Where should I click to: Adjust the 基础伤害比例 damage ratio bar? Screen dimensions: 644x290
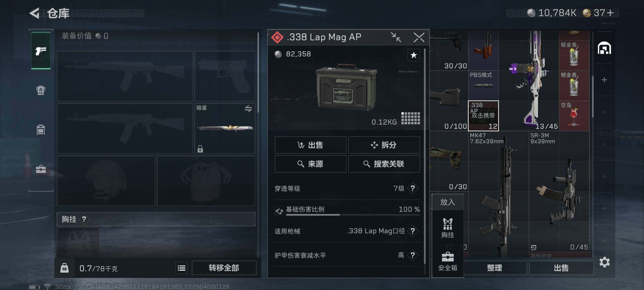[353, 215]
